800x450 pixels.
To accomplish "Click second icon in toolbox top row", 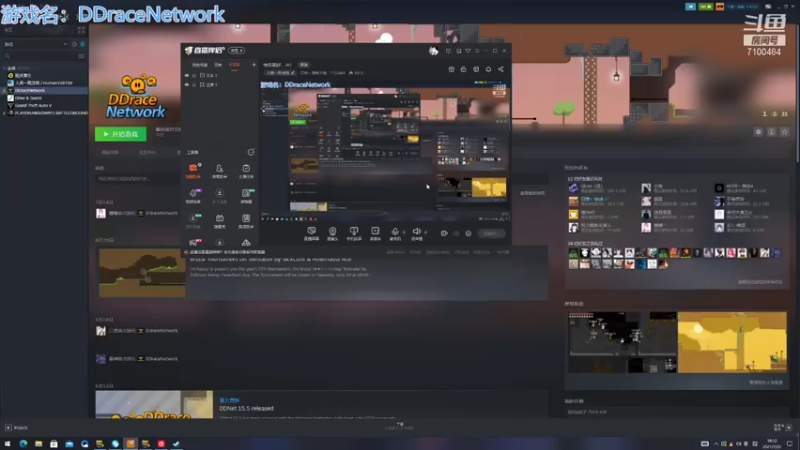I will pos(219,170).
